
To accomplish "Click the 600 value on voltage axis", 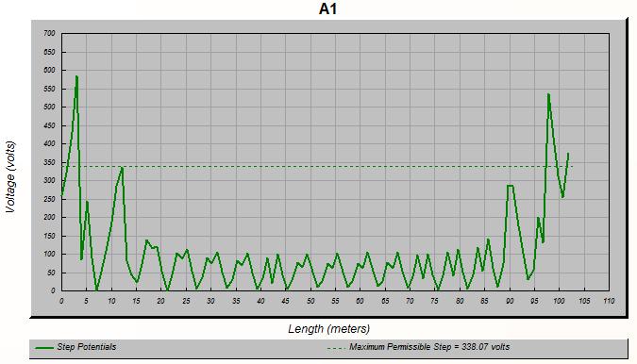I will (49, 70).
